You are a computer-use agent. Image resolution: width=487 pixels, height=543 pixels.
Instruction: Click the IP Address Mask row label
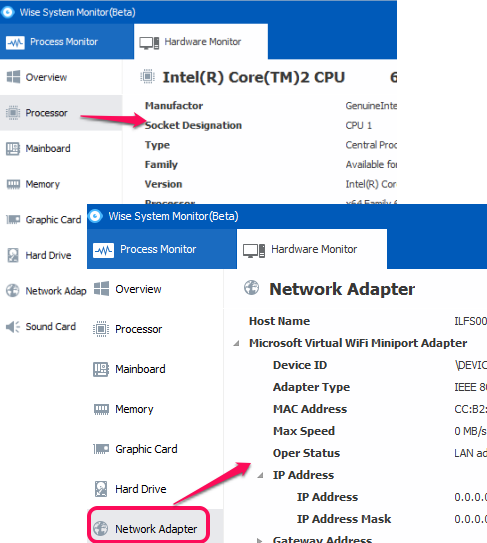pos(344,519)
